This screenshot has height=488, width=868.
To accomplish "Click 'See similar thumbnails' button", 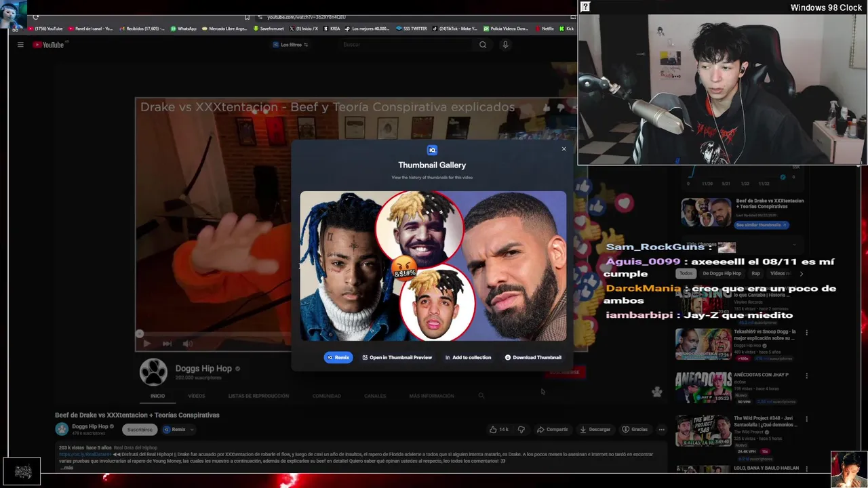I will (x=762, y=225).
